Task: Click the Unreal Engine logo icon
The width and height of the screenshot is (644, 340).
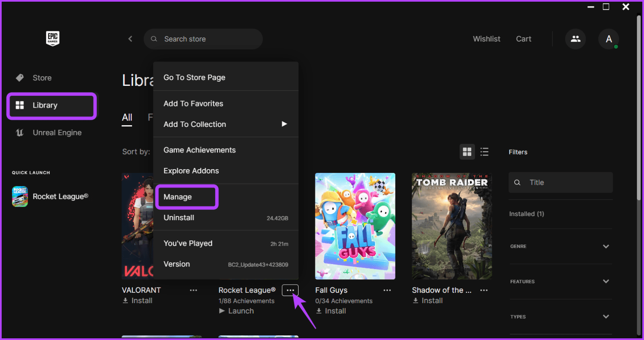Action: (x=20, y=133)
